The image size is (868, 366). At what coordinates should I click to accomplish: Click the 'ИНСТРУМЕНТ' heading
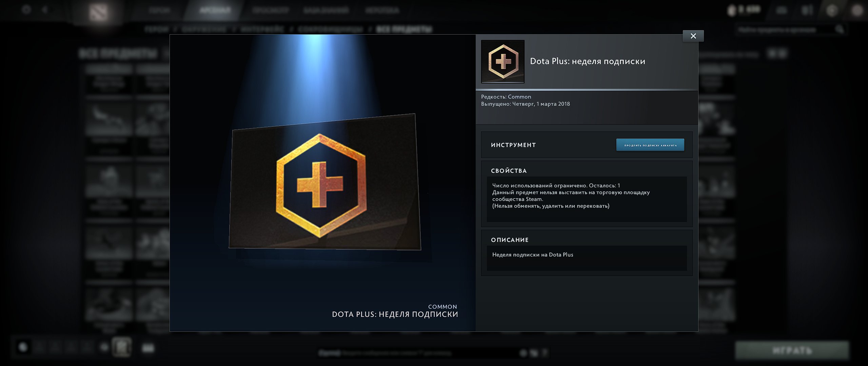[x=513, y=145]
